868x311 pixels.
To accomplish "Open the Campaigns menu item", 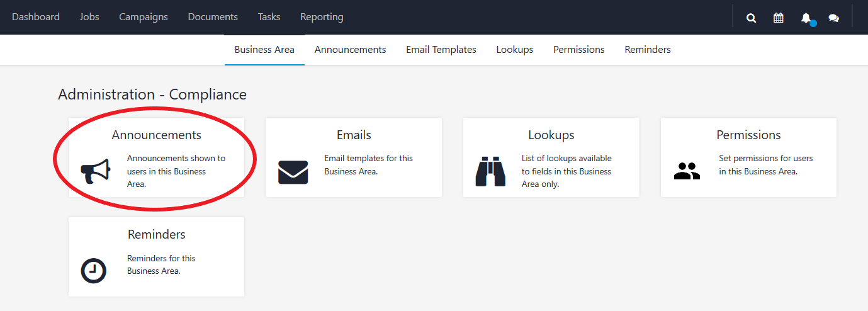I will [x=144, y=17].
